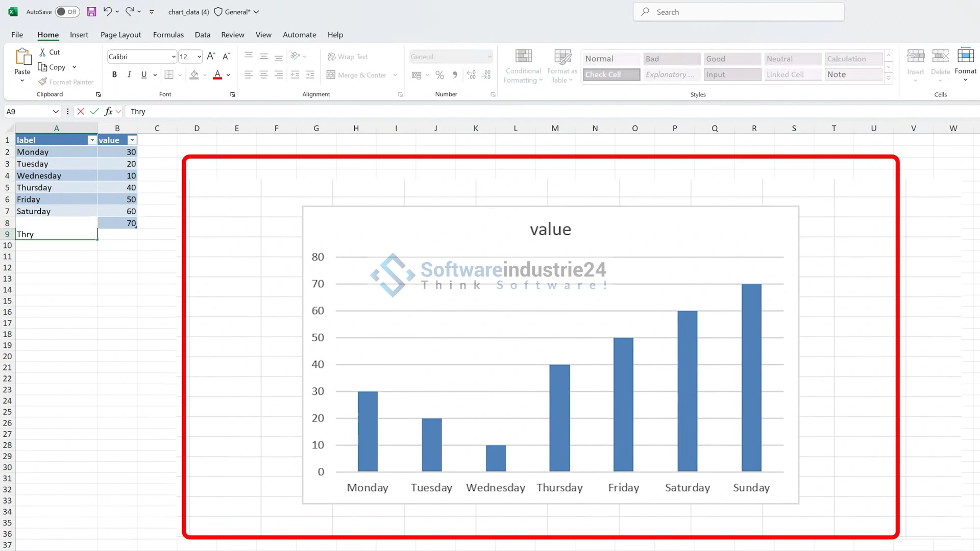The image size is (980, 551).
Task: Toggle Wrap Text for the cell
Action: point(348,57)
